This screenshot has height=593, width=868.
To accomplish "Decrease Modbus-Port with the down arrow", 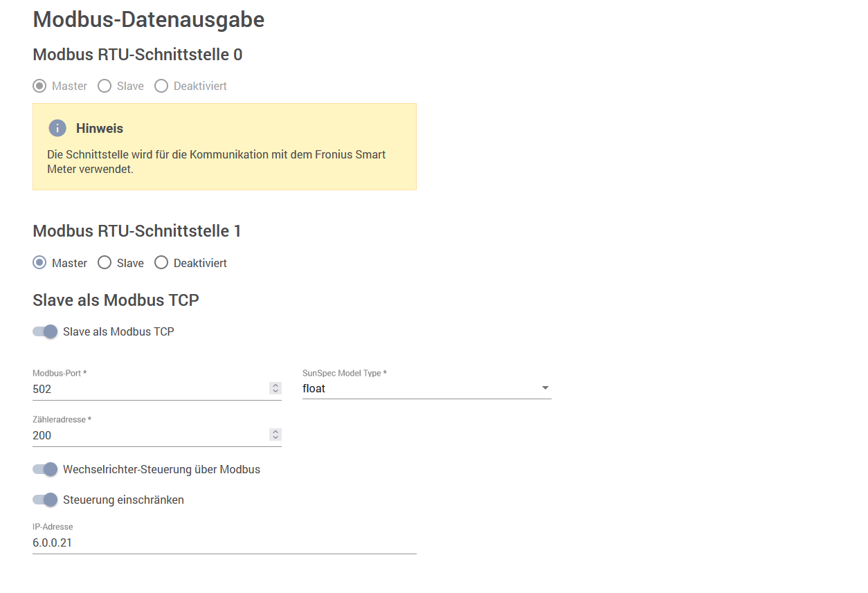I will 275,392.
